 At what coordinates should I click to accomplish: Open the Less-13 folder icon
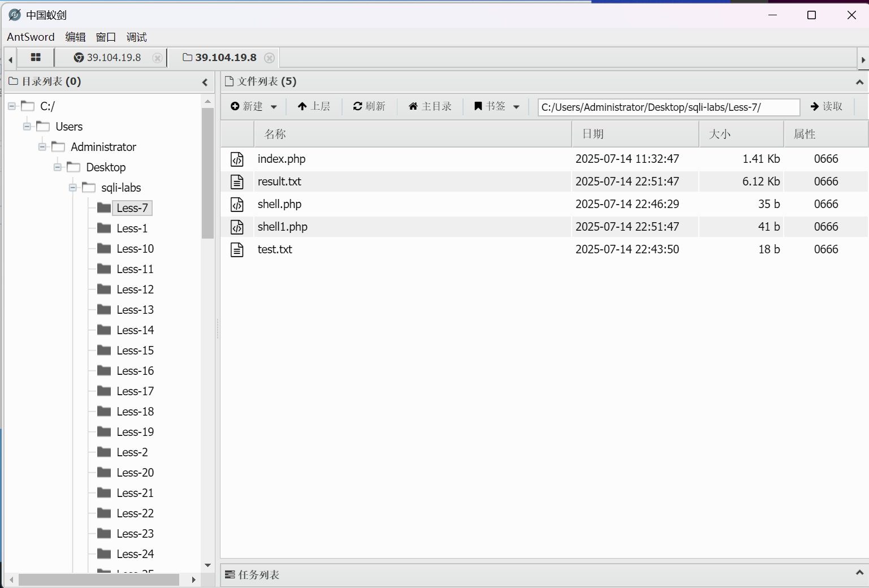coord(104,309)
